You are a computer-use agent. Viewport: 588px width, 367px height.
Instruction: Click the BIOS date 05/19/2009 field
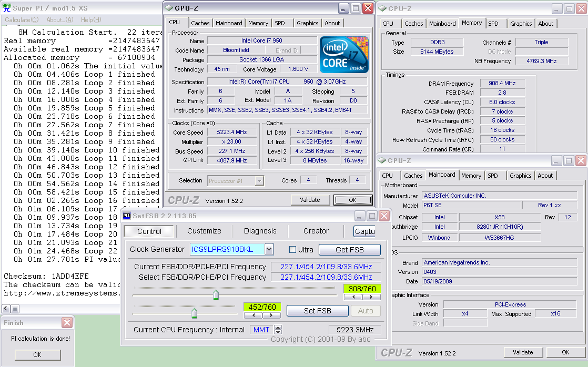point(499,281)
